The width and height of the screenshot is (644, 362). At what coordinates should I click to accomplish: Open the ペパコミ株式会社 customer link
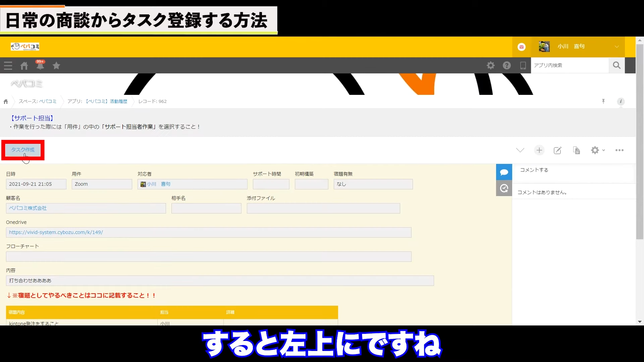point(28,208)
